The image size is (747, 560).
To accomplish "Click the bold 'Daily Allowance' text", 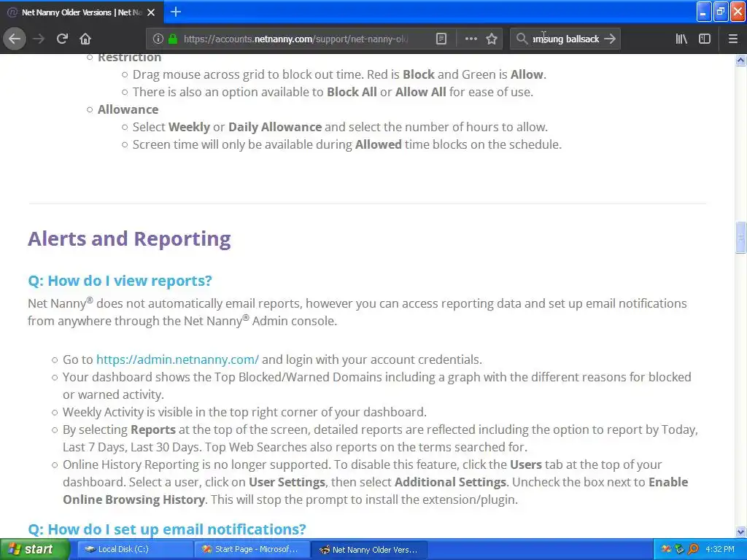I will point(275,127).
